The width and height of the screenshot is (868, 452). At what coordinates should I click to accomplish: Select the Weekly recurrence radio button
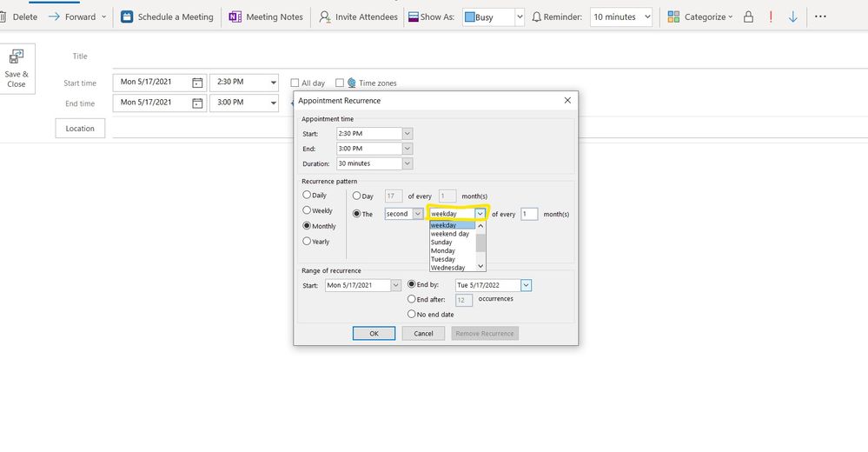point(306,210)
